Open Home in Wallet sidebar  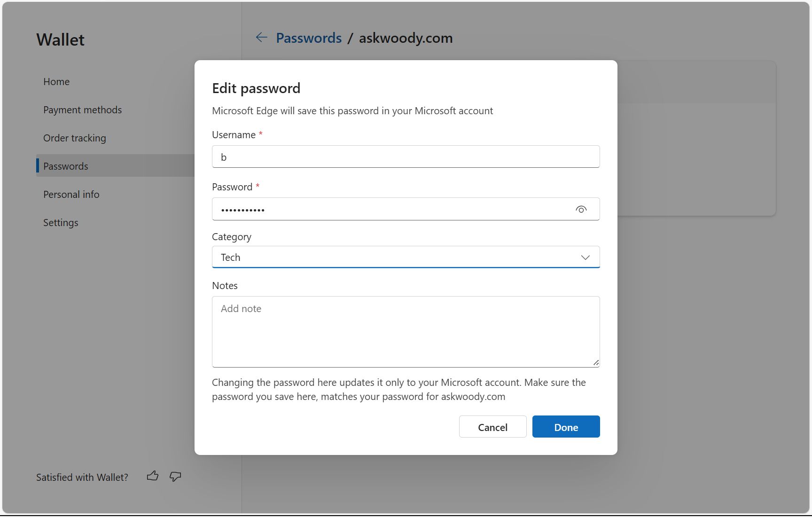tap(56, 82)
